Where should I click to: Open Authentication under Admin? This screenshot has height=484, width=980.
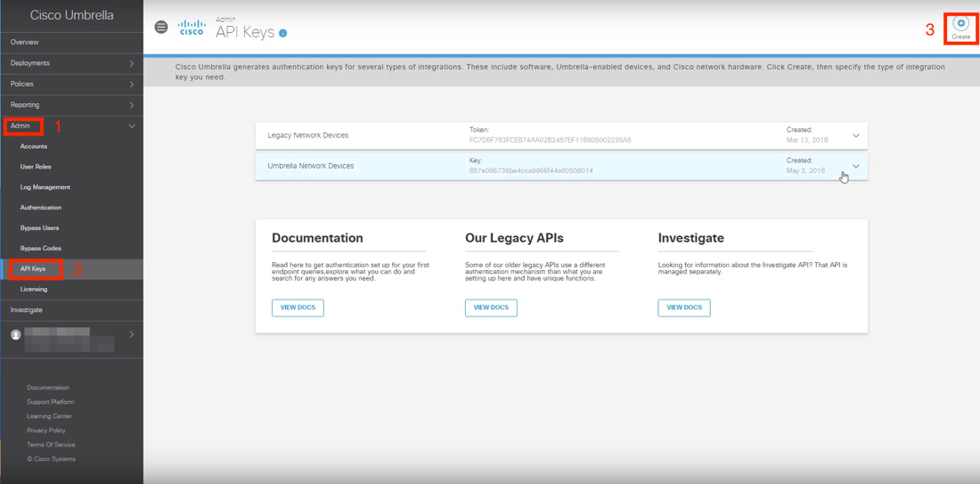[41, 207]
